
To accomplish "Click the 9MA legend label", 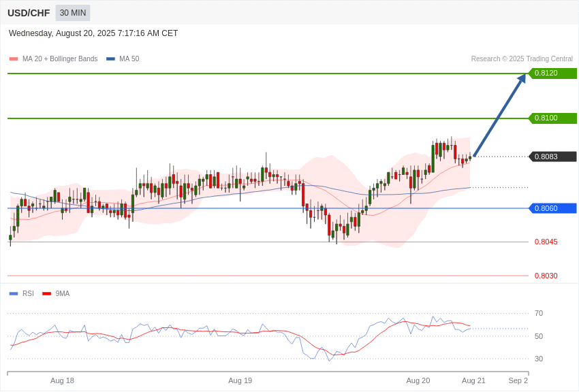I will pos(63,293).
